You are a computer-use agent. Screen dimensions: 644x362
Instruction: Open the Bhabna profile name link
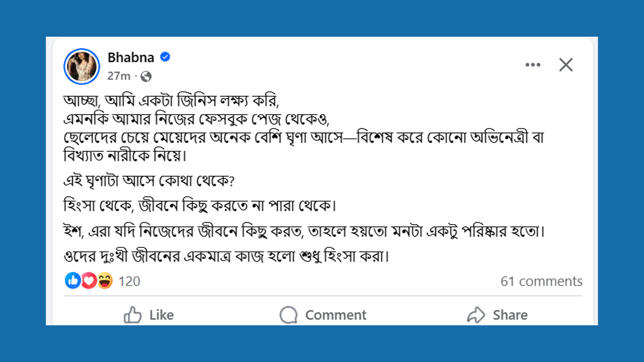pyautogui.click(x=131, y=57)
